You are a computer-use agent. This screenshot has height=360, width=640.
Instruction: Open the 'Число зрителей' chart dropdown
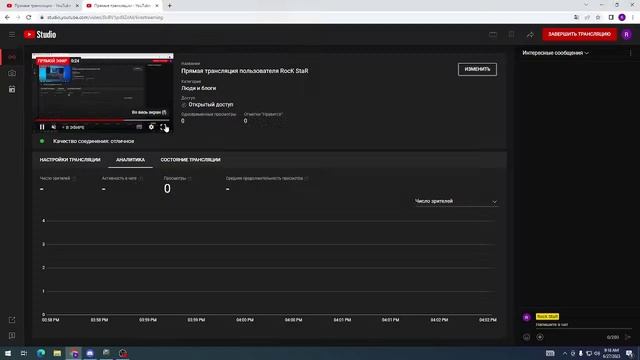456,201
